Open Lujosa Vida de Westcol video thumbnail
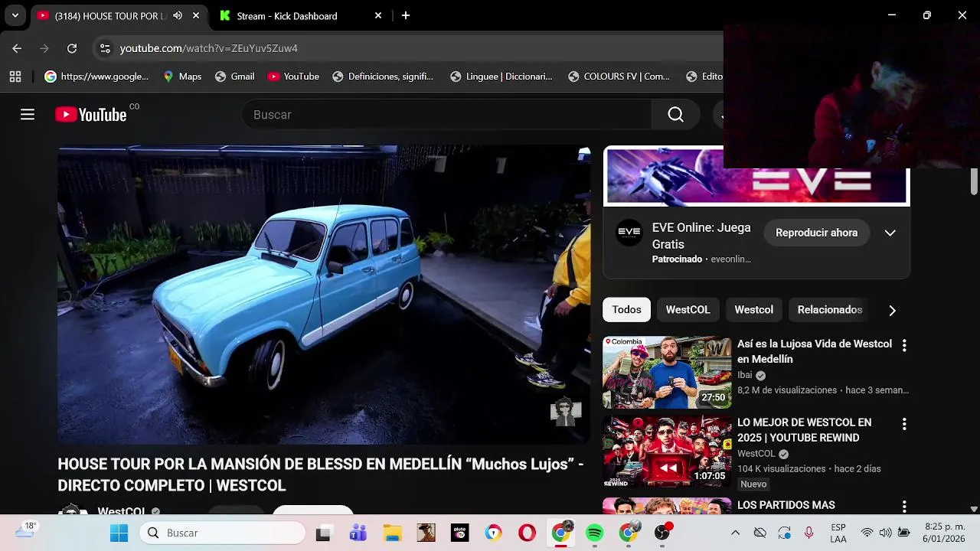This screenshot has width=980, height=551. (667, 373)
